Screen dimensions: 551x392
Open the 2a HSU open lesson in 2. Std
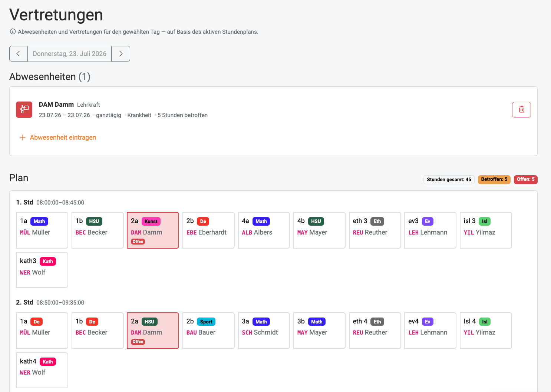153,330
